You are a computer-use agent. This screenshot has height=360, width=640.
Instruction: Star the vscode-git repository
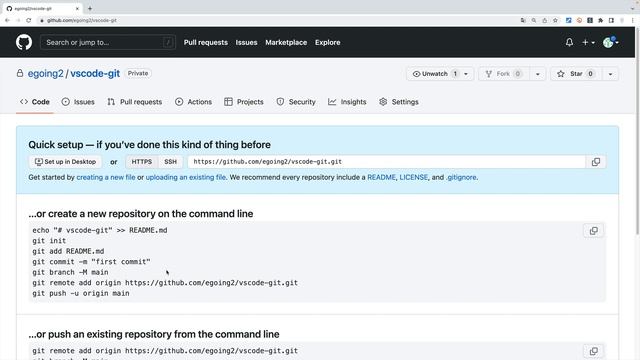pyautogui.click(x=576, y=74)
